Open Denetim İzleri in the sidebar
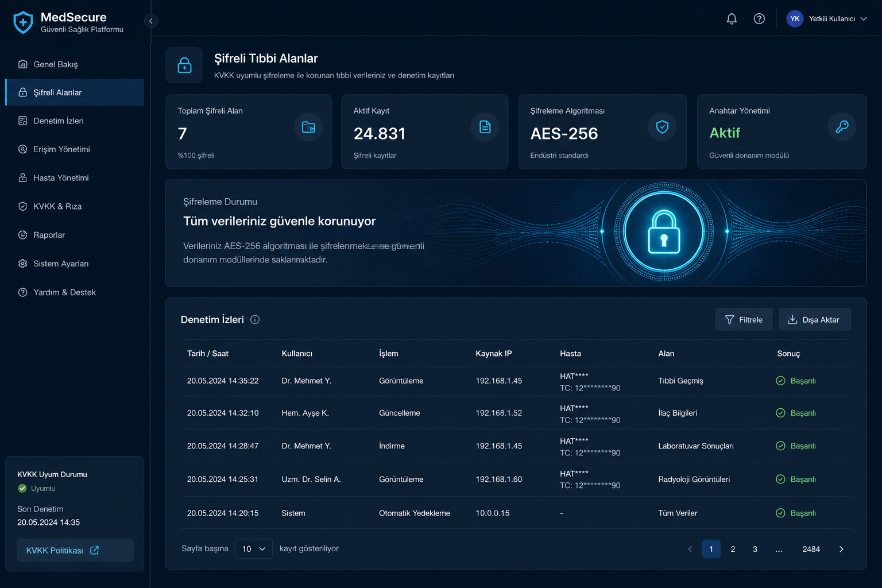The height and width of the screenshot is (588, 882). pos(75,121)
